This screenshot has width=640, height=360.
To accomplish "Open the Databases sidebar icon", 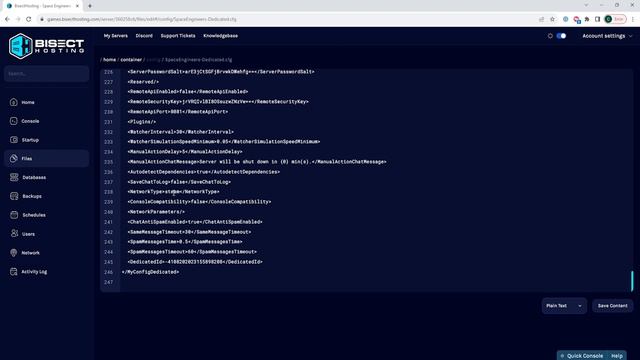I will coord(14,177).
